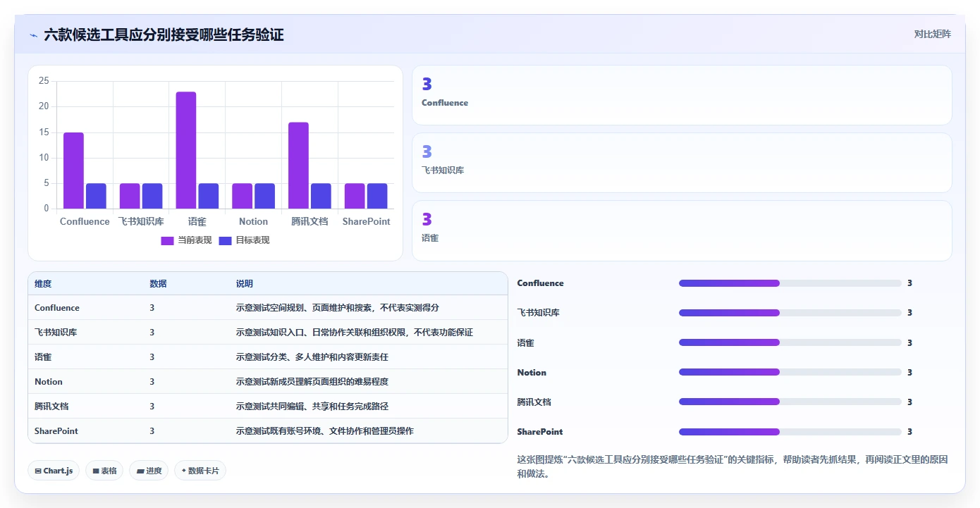The width and height of the screenshot is (980, 508).
Task: Click the caption paragraph starting with 这张图提炼
Action: pos(733,466)
